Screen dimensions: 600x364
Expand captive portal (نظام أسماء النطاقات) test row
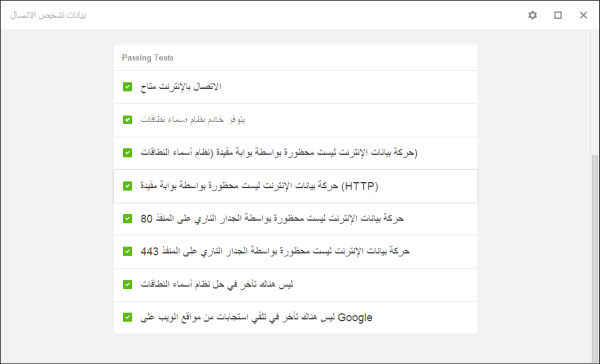click(295, 153)
